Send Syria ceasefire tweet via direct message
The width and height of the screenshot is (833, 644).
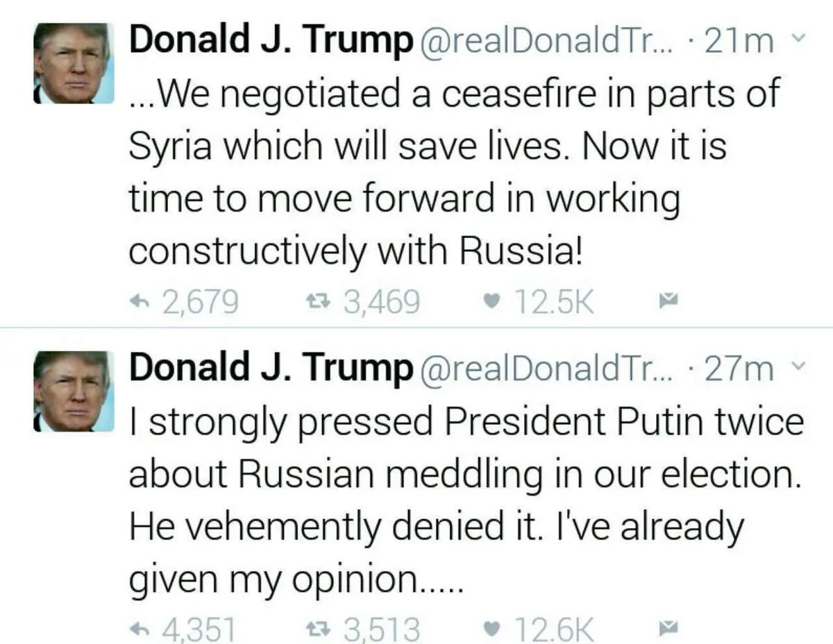tap(667, 301)
